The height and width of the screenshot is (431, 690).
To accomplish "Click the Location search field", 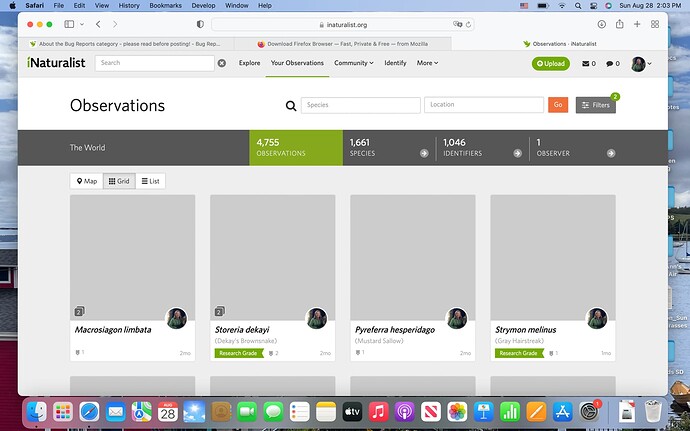I will [484, 105].
